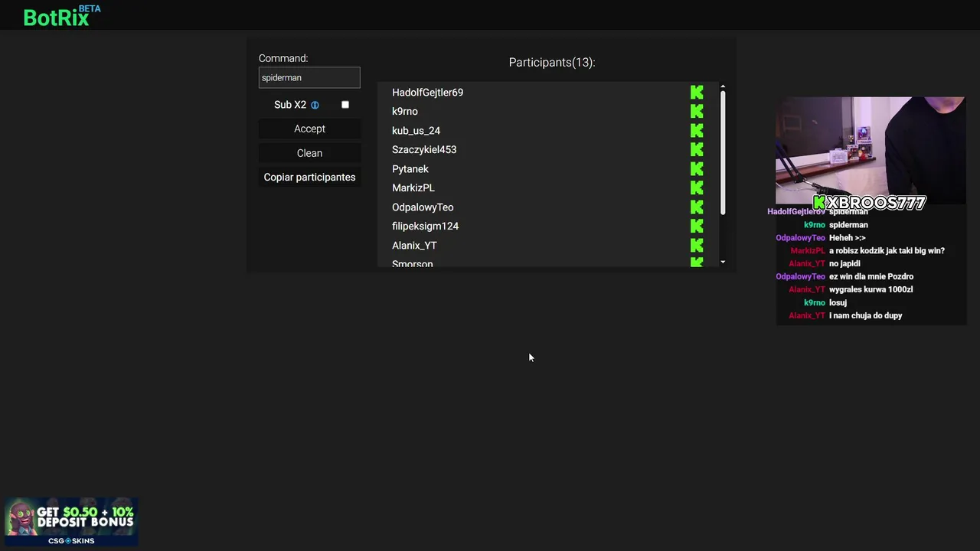The height and width of the screenshot is (551, 980).
Task: Click the Kick icon beside HadolfGejtler69
Action: click(x=697, y=93)
